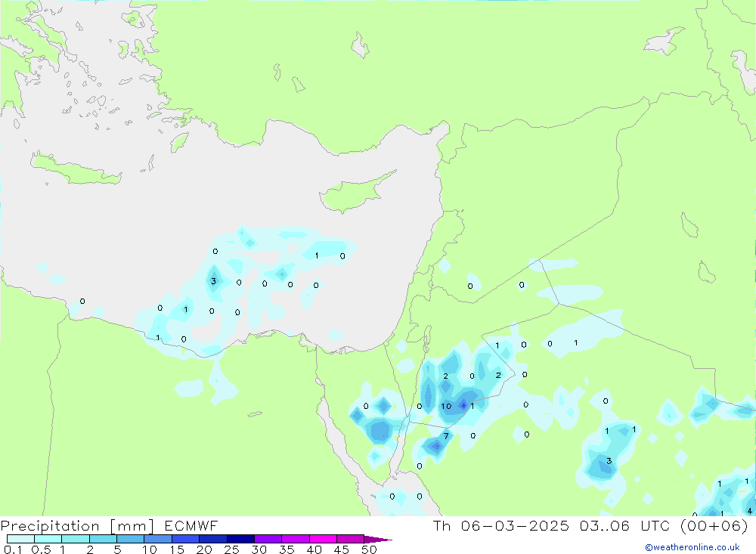Click the '25' legend scale label
This screenshot has width=756, height=554.
pyautogui.click(x=231, y=549)
